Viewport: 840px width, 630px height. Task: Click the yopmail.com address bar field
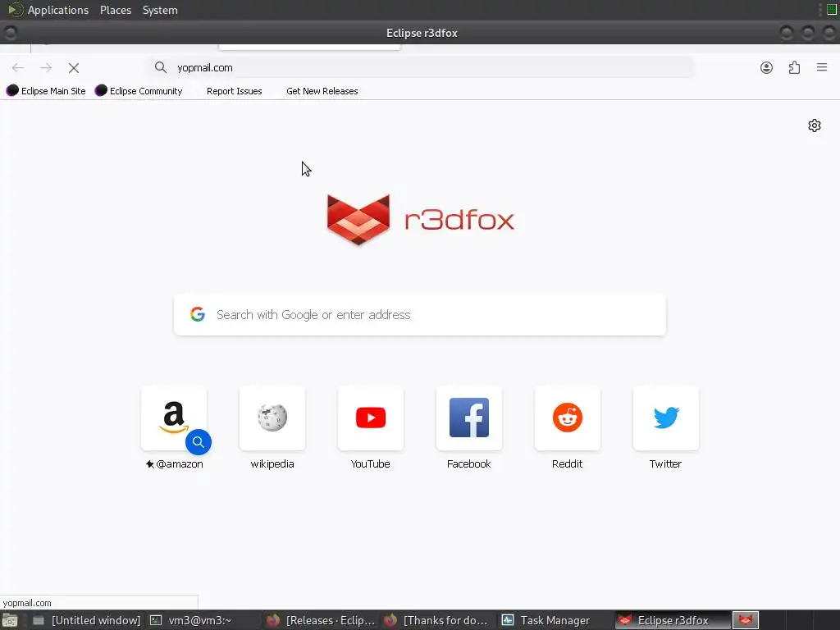click(421, 67)
